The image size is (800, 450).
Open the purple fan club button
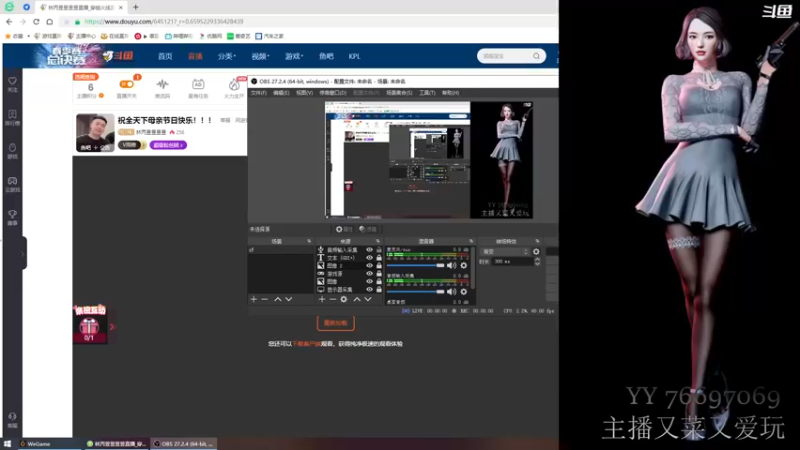(x=168, y=145)
